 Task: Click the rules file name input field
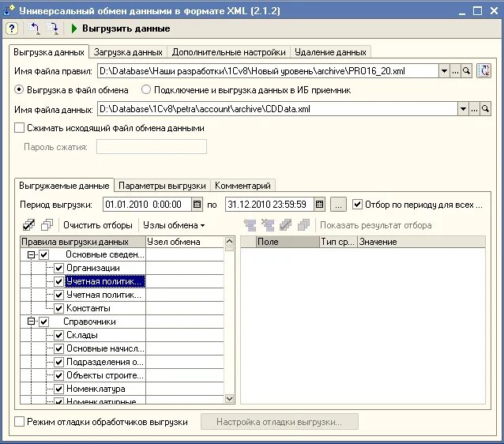(268, 71)
